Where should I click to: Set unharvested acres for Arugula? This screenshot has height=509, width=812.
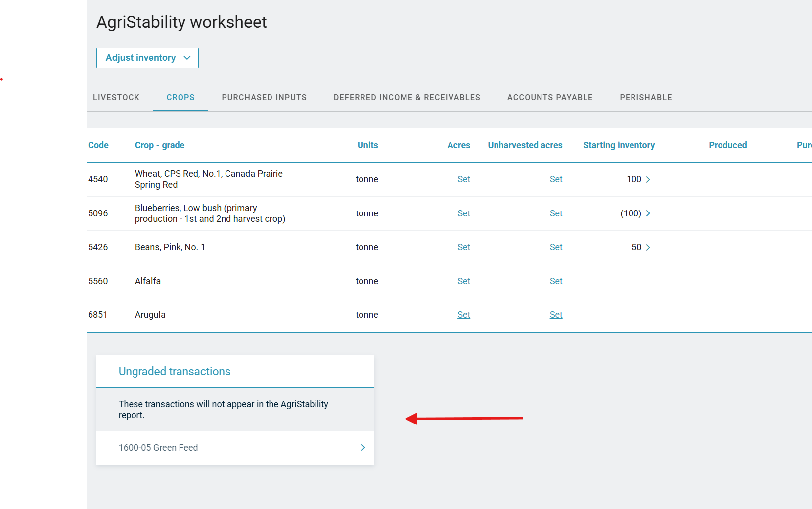coord(556,315)
